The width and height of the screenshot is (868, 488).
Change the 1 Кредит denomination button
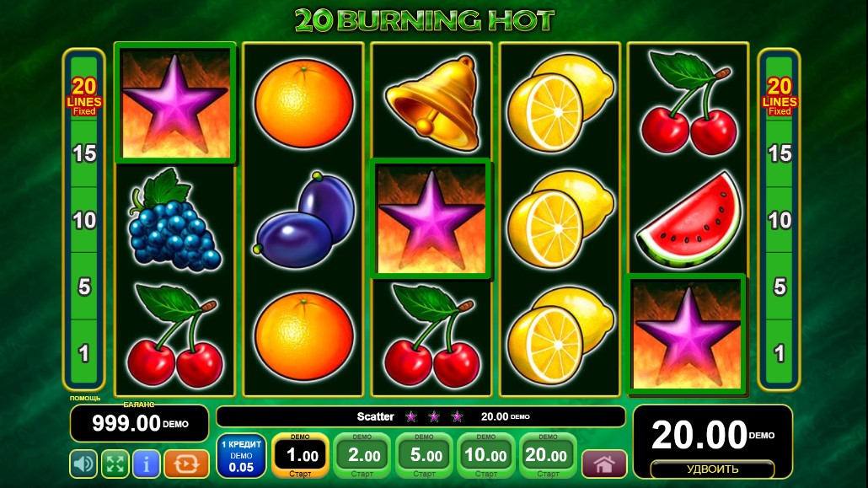tap(241, 456)
